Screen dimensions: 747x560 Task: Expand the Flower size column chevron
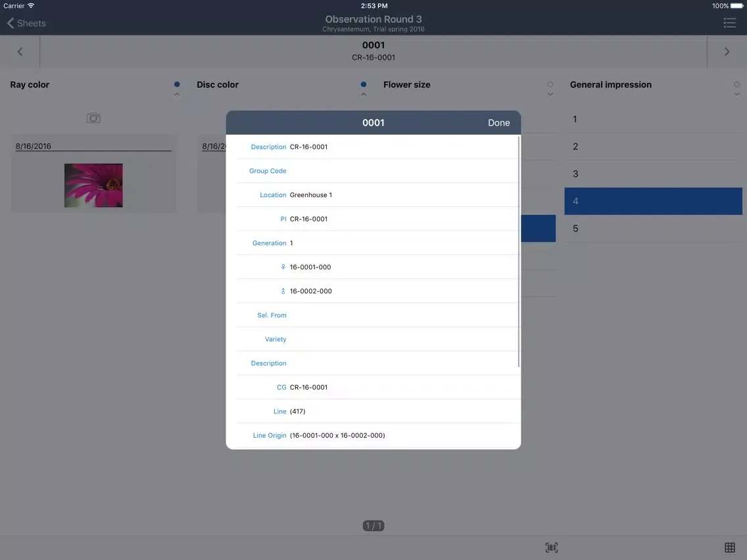coord(550,94)
